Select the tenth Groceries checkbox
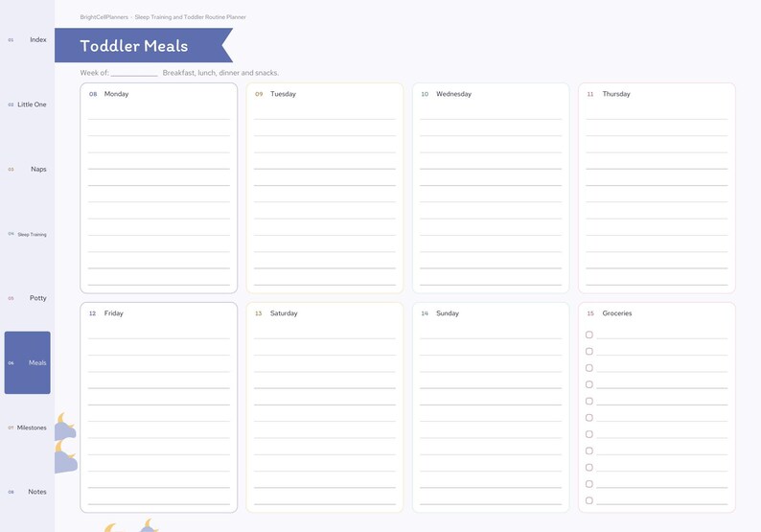 [x=589, y=484]
